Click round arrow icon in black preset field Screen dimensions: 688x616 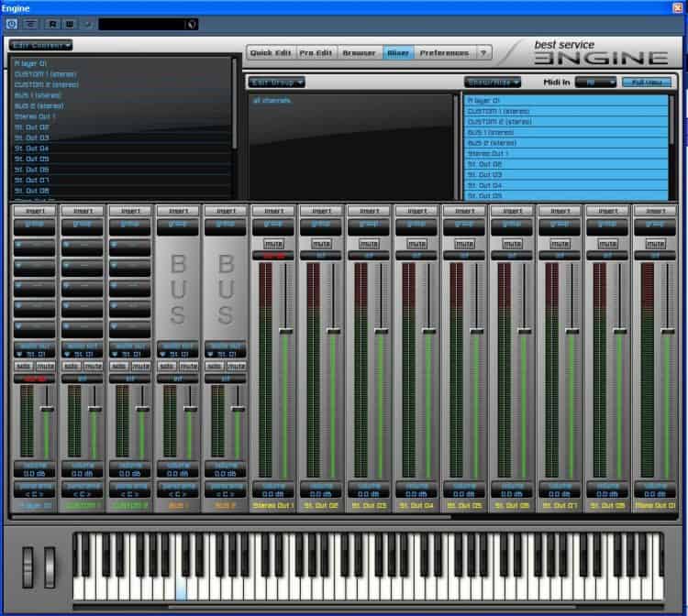(x=192, y=25)
